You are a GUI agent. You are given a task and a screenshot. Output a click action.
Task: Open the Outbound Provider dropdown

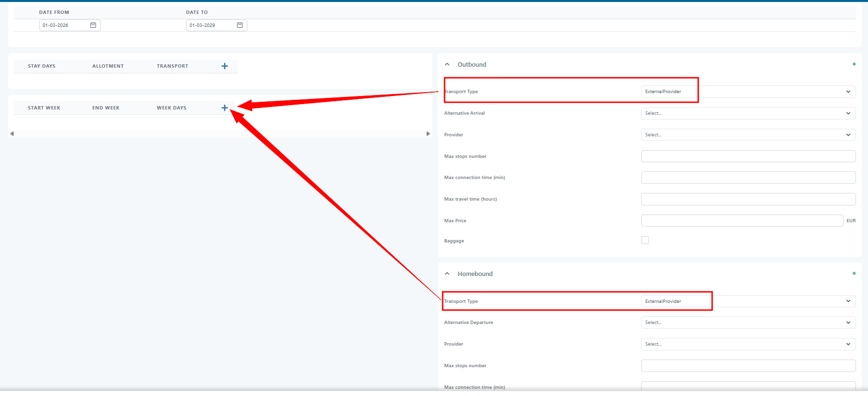point(748,135)
